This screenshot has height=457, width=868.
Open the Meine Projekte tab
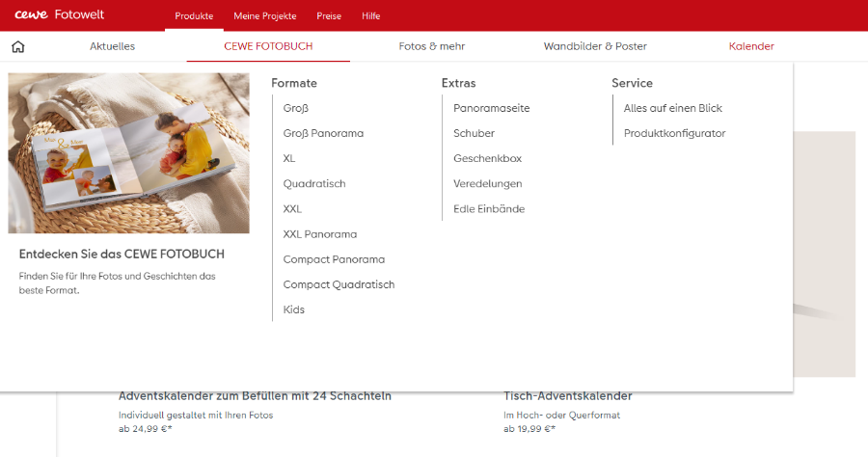click(x=264, y=16)
